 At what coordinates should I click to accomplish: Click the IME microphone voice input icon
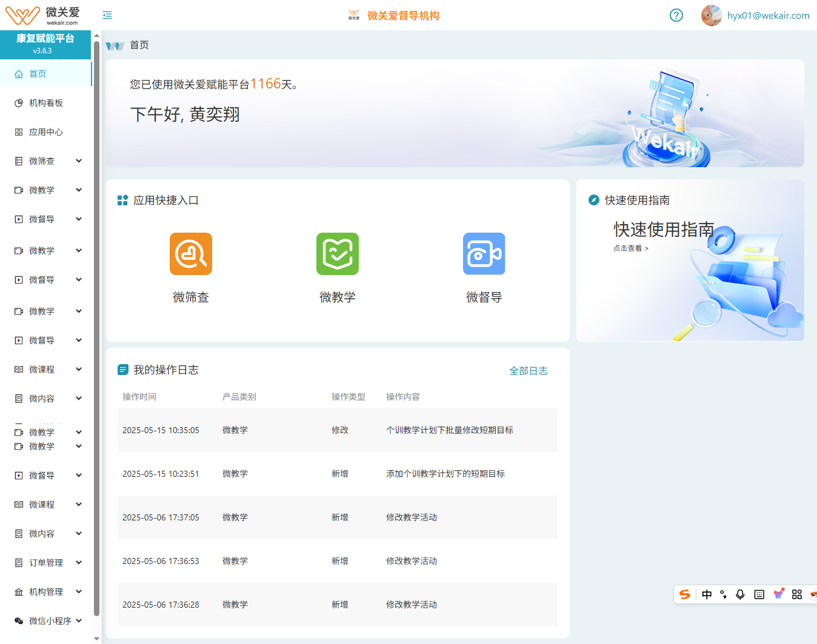pyautogui.click(x=740, y=594)
